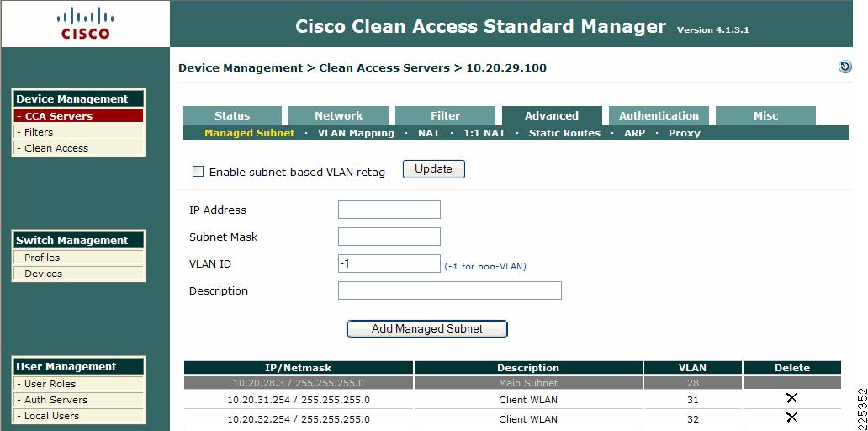Open Devices under Switch Management
868x431 pixels.
tap(78, 273)
